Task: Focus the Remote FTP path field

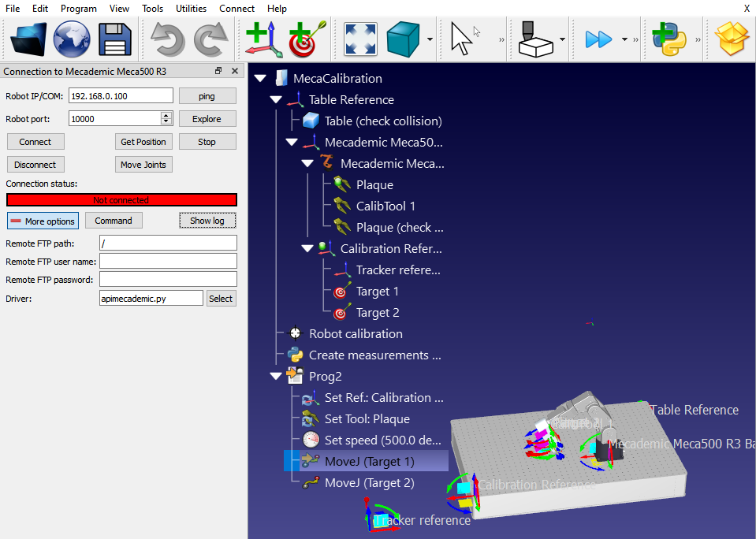Action: pos(168,243)
